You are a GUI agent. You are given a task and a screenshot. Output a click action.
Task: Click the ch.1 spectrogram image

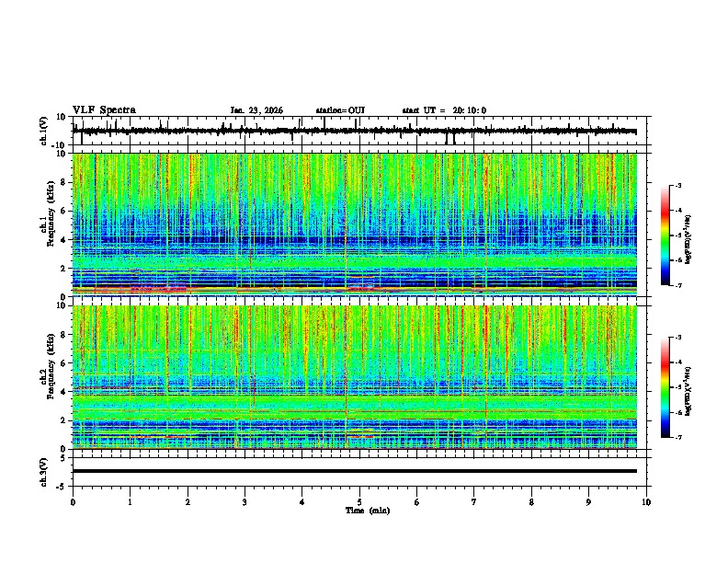355,224
